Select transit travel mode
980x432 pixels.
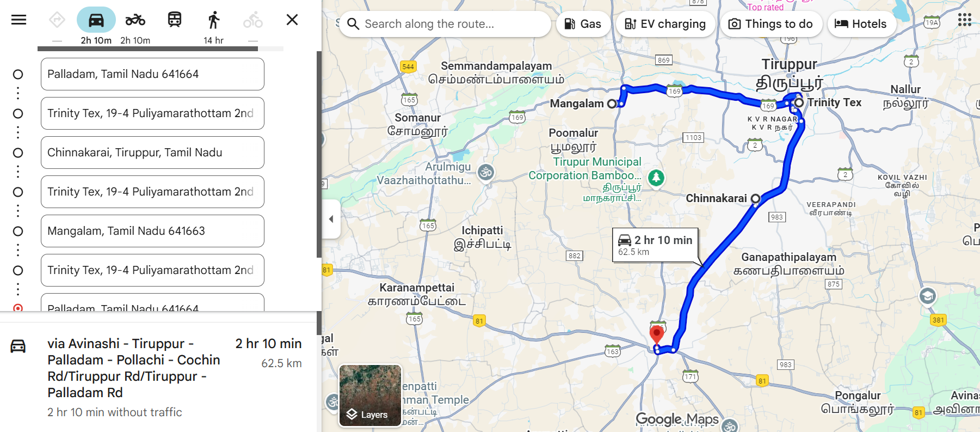[x=175, y=20]
